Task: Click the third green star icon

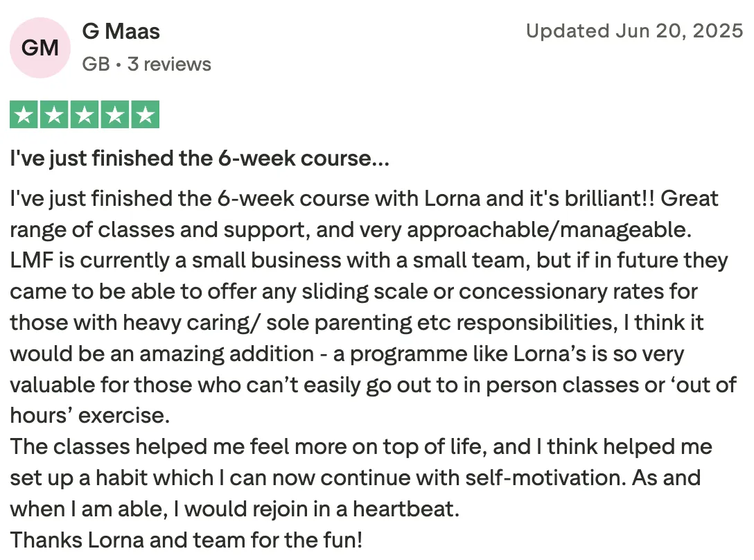Action: click(85, 114)
